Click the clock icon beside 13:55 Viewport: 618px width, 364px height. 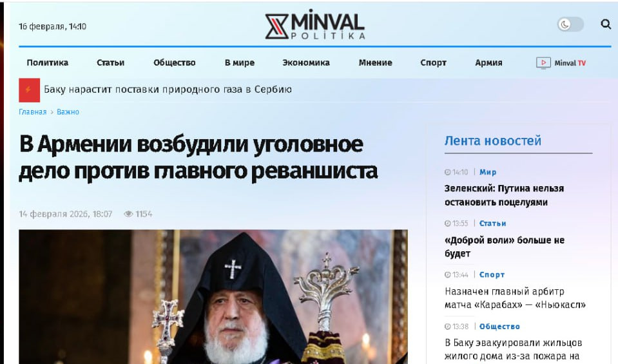coord(447,224)
